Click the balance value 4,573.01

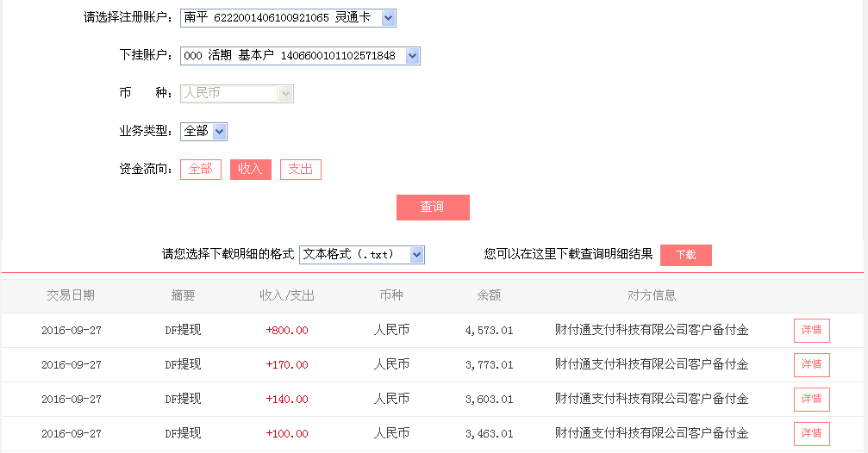(x=490, y=331)
